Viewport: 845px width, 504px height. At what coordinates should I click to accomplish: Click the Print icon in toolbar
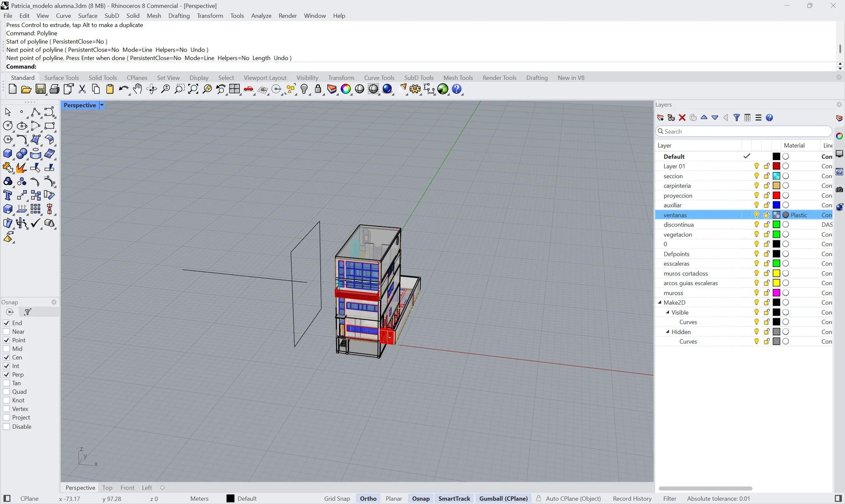(55, 89)
